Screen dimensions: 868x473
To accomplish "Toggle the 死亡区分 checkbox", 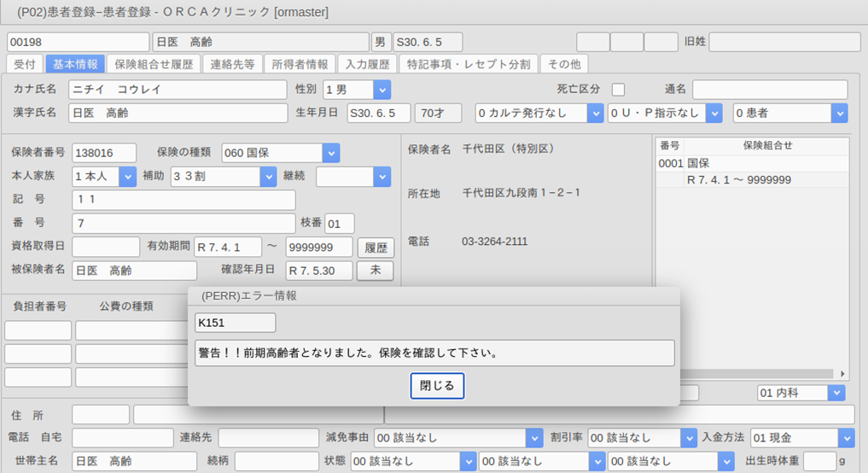I will [x=619, y=90].
